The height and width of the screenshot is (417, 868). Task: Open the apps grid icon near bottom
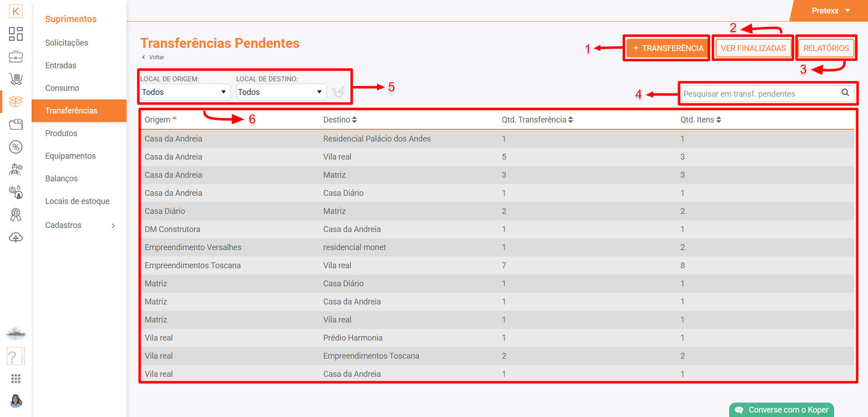coord(16,378)
